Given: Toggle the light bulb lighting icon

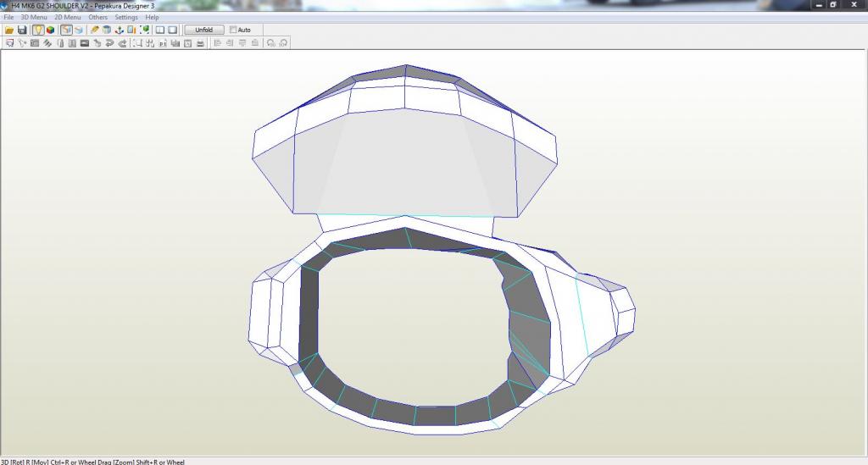Looking at the screenshot, I should (38, 30).
